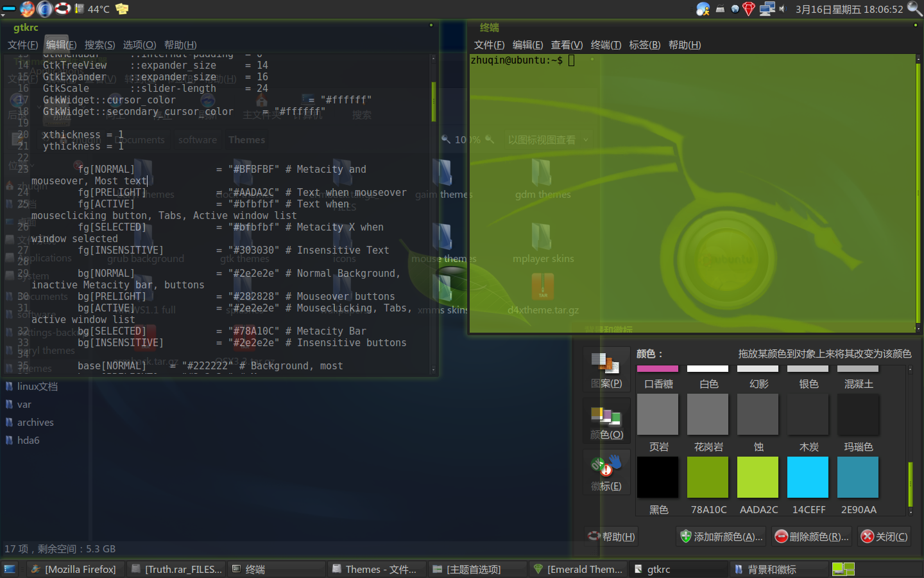Open 选项 menu in gtkrc editor
The height and width of the screenshot is (578, 924).
pyautogui.click(x=139, y=45)
